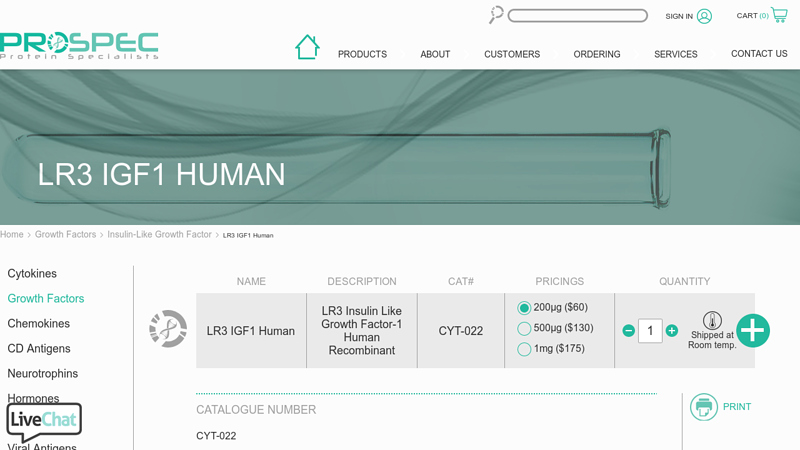This screenshot has width=800, height=450.
Task: Click the printer icon to print
Action: tap(704, 407)
